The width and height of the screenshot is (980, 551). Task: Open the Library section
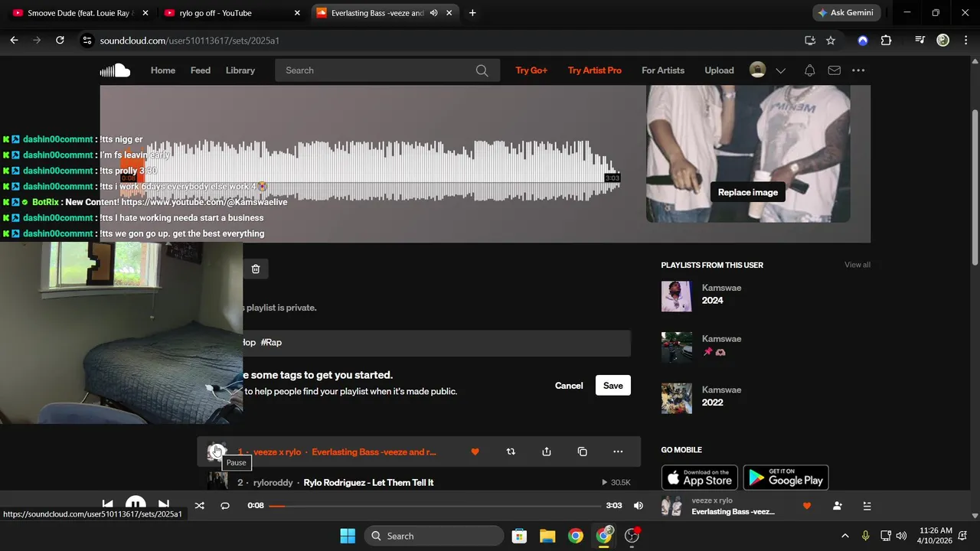pyautogui.click(x=240, y=70)
